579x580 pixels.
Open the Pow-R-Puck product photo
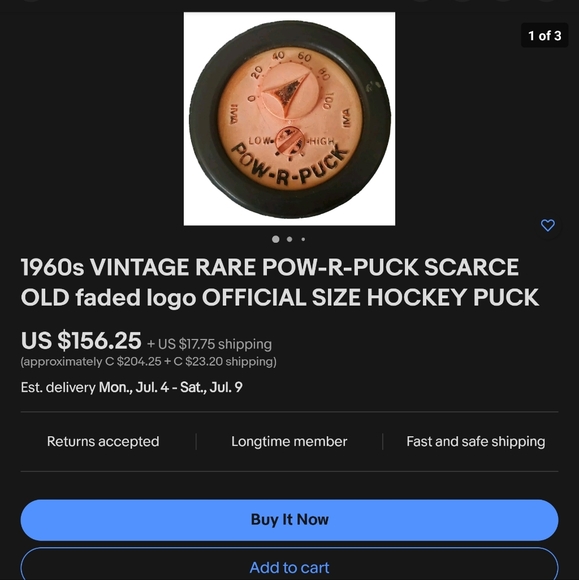(289, 119)
